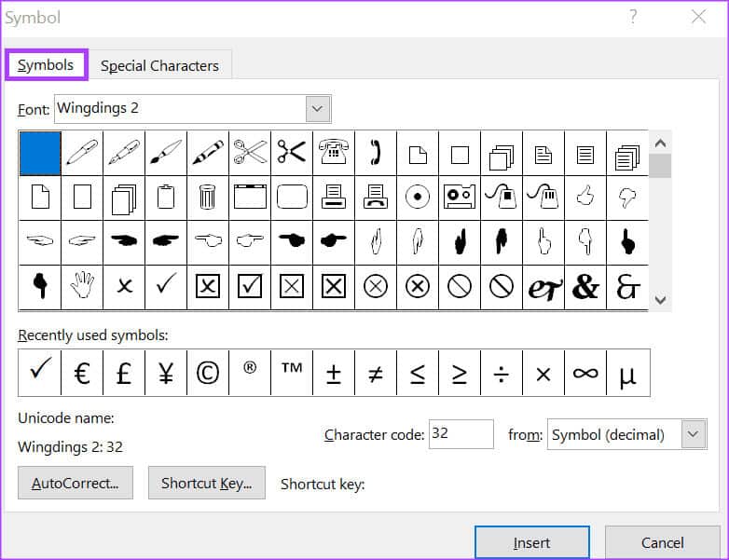Image resolution: width=729 pixels, height=560 pixels.
Task: Click the scroll down arrow of symbol grid
Action: coord(660,300)
